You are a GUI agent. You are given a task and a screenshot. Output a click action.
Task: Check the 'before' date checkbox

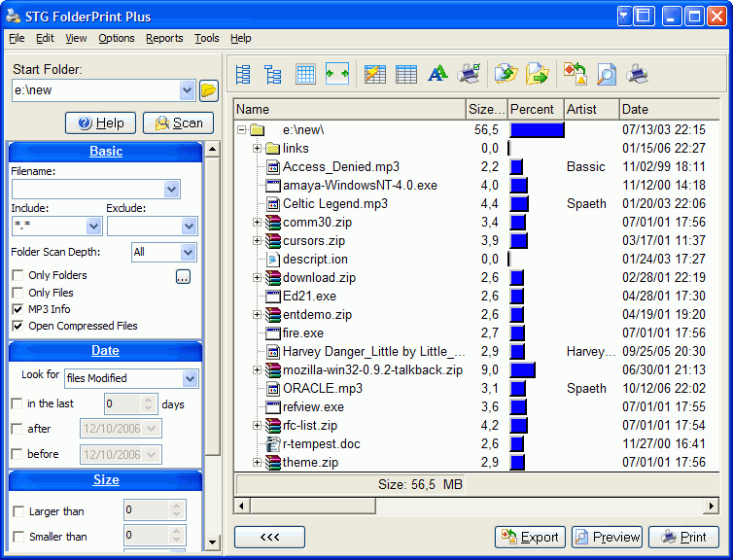(x=17, y=454)
